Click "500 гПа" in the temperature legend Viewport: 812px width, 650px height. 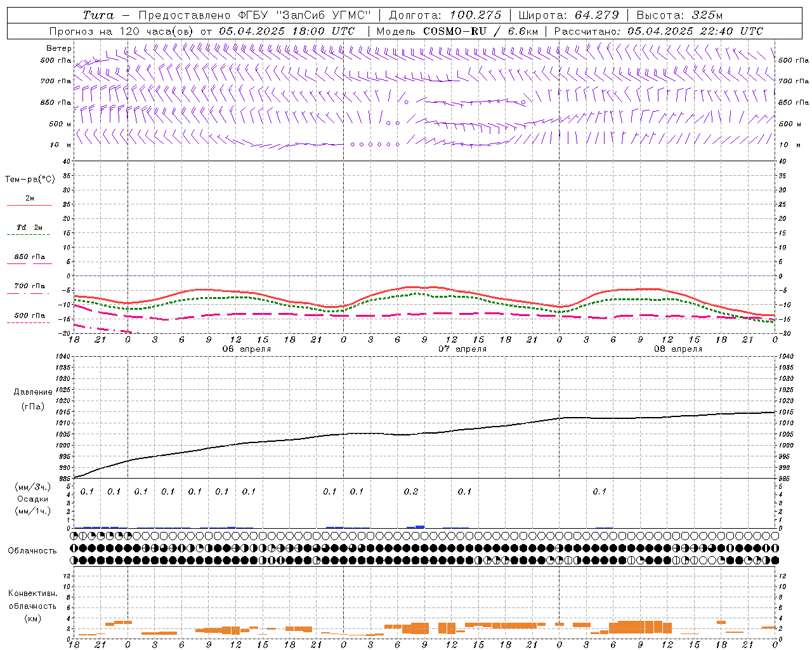click(x=30, y=315)
